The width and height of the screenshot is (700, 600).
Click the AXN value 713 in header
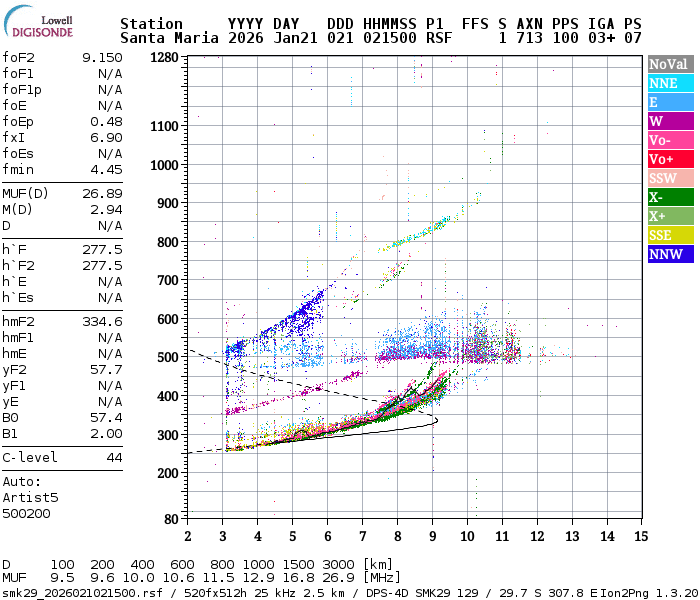[x=529, y=38]
